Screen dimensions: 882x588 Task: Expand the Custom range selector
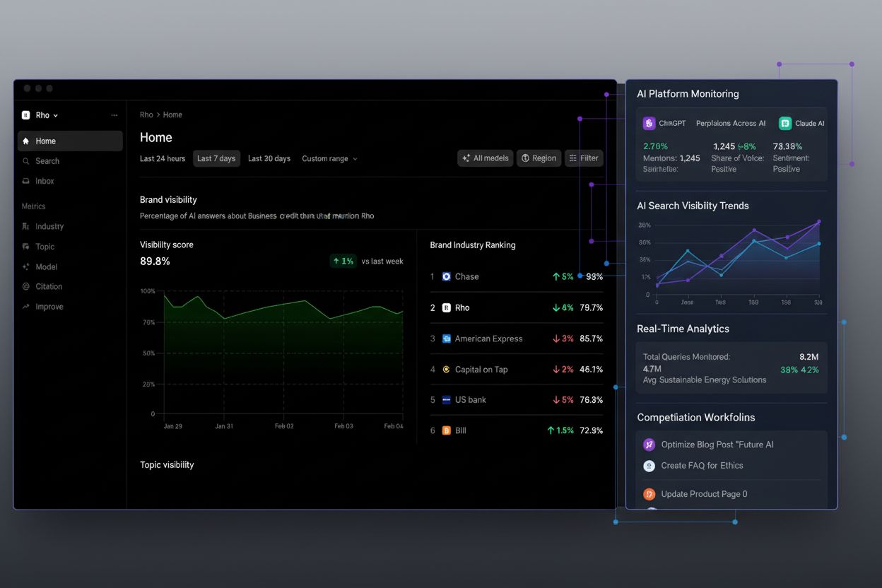coord(329,158)
